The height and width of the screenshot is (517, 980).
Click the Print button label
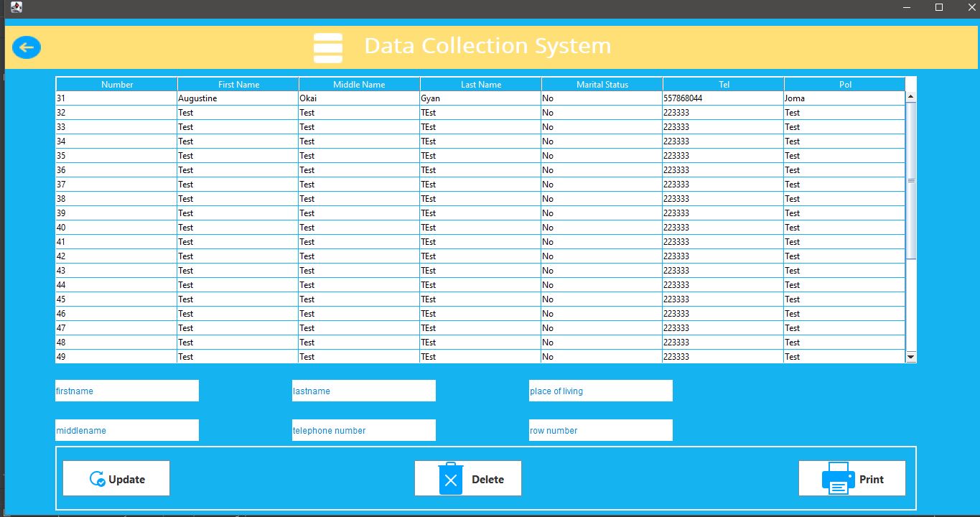[x=872, y=480]
